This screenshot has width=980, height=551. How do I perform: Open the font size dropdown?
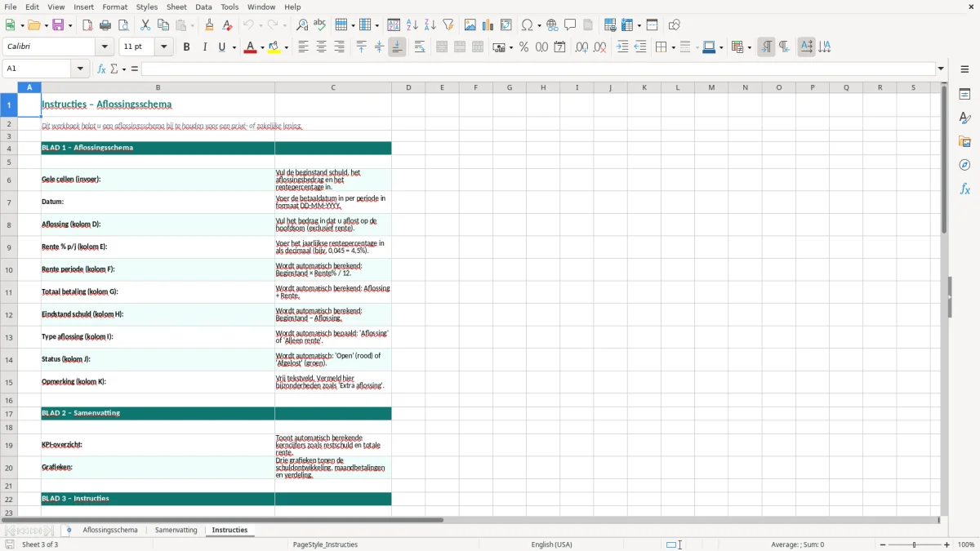click(164, 47)
